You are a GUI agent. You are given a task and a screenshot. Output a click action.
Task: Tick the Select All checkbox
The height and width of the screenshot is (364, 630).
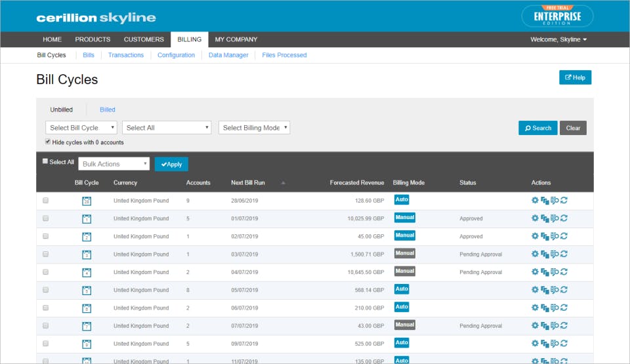point(45,161)
